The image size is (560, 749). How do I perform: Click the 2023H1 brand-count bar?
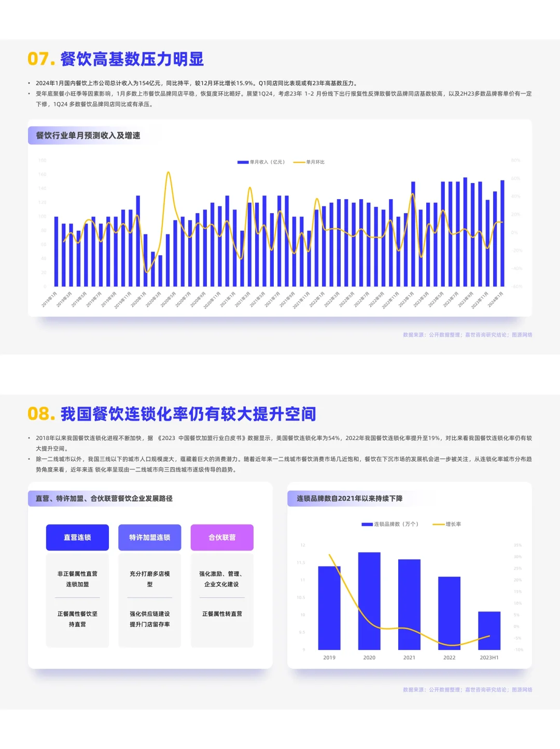[x=489, y=631]
